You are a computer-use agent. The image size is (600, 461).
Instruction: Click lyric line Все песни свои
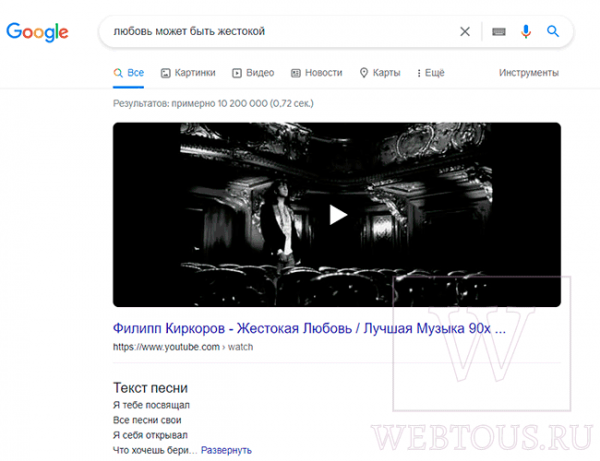coord(147,420)
